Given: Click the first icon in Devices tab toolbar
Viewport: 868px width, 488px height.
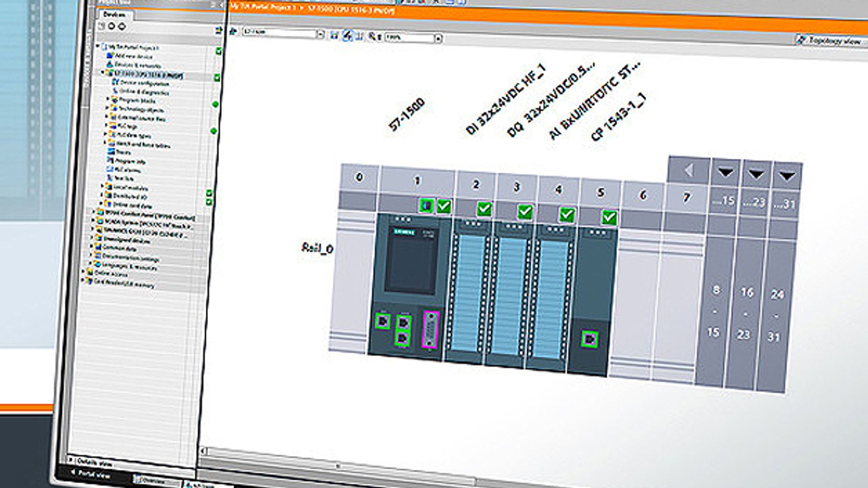Looking at the screenshot, I should (x=102, y=26).
